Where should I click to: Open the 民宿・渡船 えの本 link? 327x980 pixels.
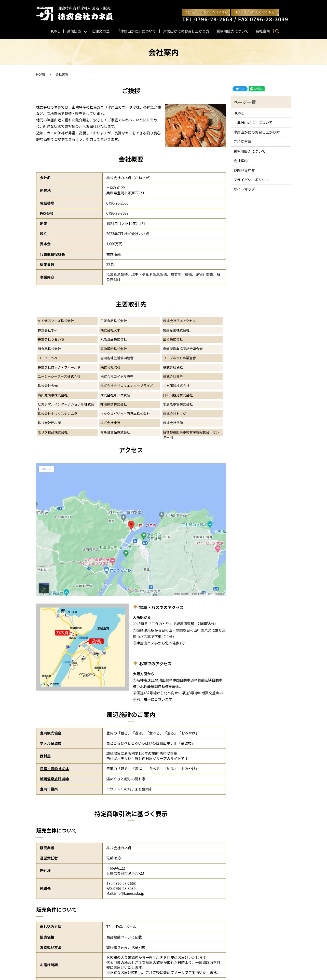tap(54, 769)
